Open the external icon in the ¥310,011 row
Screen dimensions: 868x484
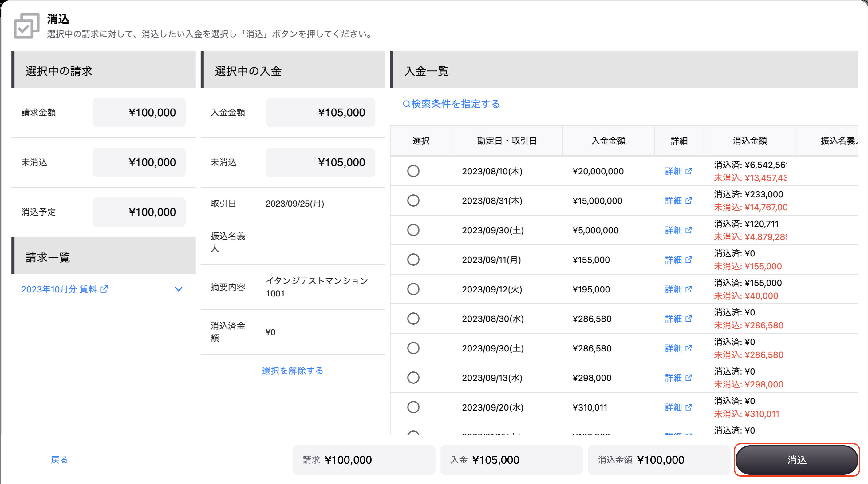(689, 407)
